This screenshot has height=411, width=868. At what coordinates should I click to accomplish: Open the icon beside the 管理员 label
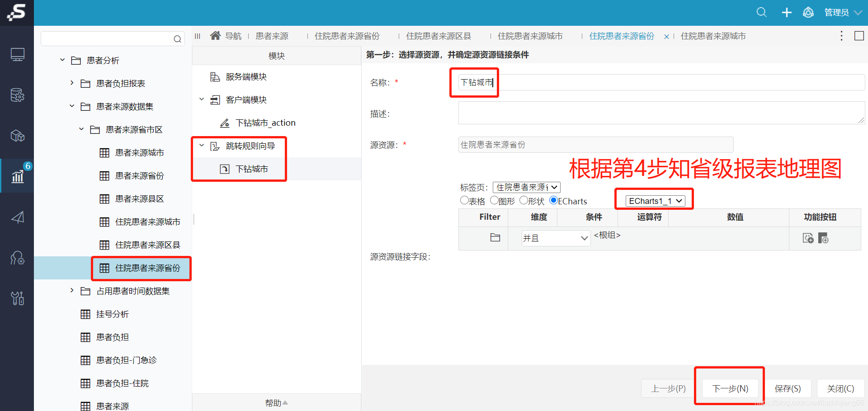(808, 12)
